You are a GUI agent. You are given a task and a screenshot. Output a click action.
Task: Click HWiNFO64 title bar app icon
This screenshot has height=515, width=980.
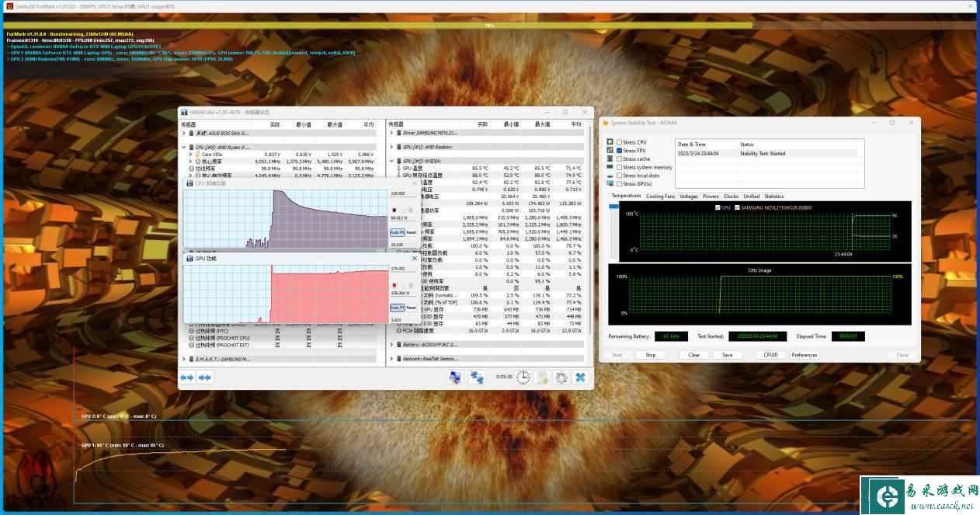[185, 112]
